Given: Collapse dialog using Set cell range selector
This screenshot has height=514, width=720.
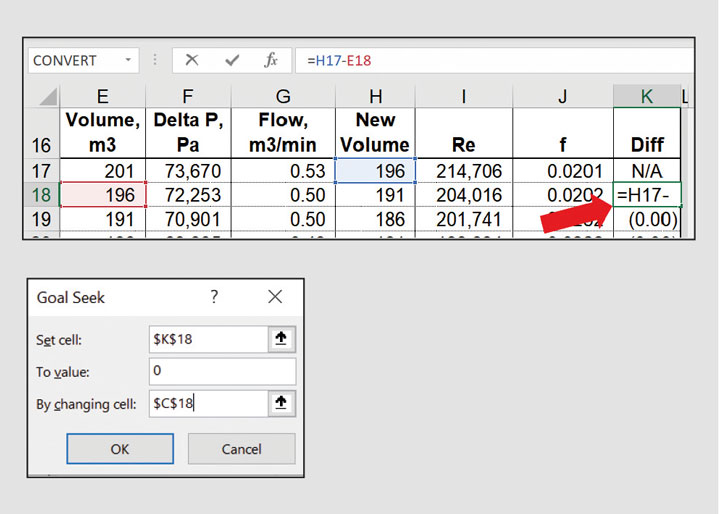Looking at the screenshot, I should pos(282,339).
